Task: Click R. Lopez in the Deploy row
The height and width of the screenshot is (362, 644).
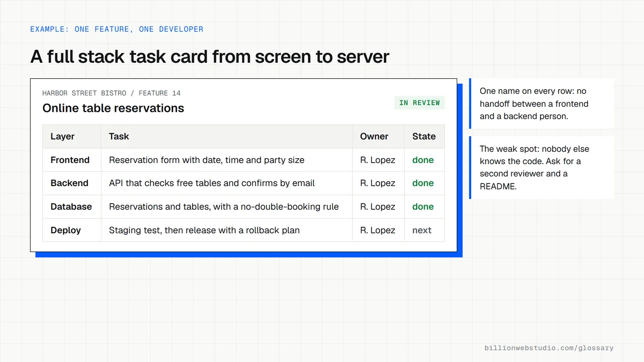Action: click(378, 230)
